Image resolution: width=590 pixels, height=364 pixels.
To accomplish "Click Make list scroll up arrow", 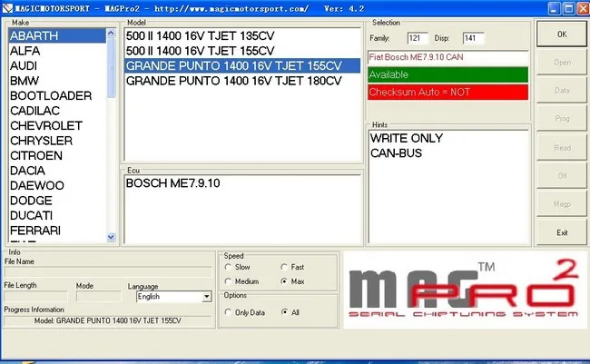I will point(111,33).
